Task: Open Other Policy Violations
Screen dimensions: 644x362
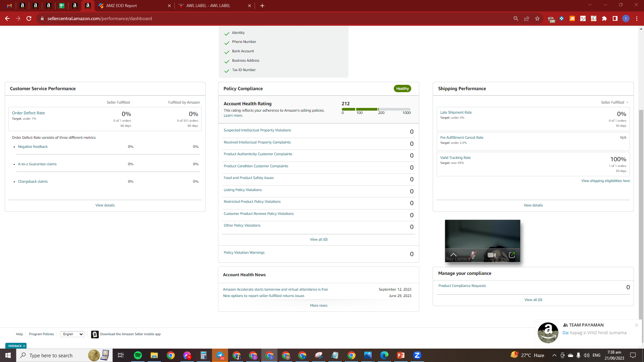Action: click(x=242, y=226)
